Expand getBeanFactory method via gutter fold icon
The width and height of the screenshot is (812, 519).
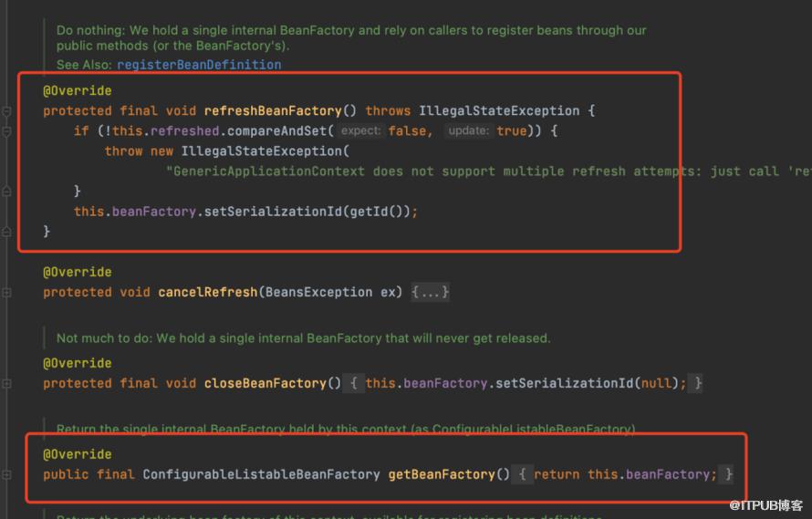pos(6,474)
